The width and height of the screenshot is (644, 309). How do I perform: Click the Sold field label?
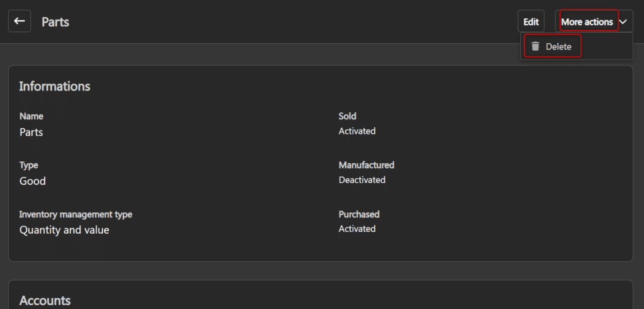point(347,116)
